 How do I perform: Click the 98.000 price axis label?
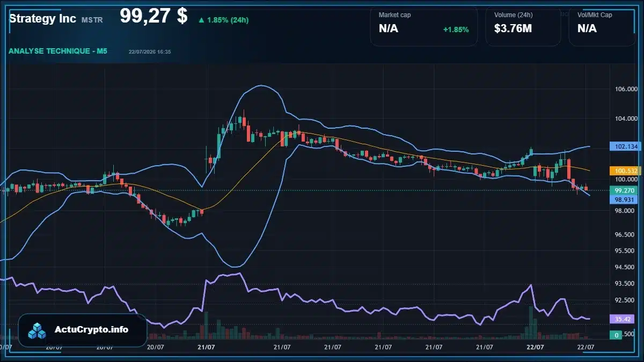pos(626,211)
